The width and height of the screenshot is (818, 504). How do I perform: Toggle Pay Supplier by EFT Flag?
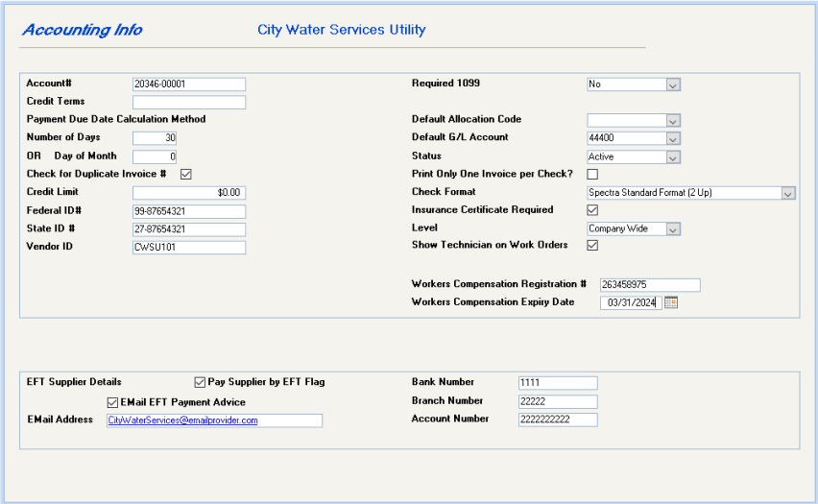click(200, 382)
